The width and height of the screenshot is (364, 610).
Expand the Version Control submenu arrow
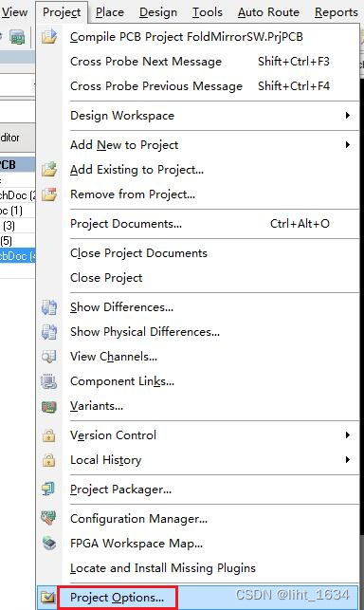coord(348,434)
